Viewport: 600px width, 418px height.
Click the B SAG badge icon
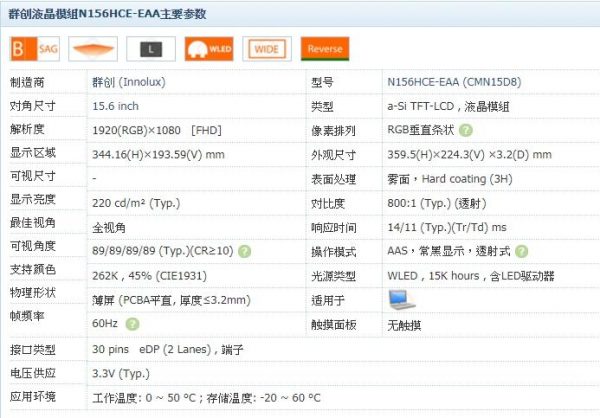click(x=35, y=49)
